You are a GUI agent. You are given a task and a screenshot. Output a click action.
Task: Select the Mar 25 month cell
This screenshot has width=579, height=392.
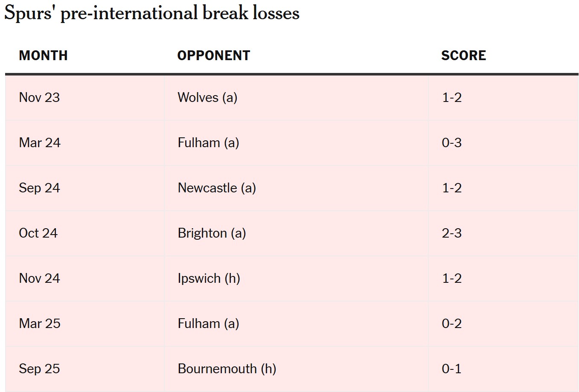tap(40, 323)
